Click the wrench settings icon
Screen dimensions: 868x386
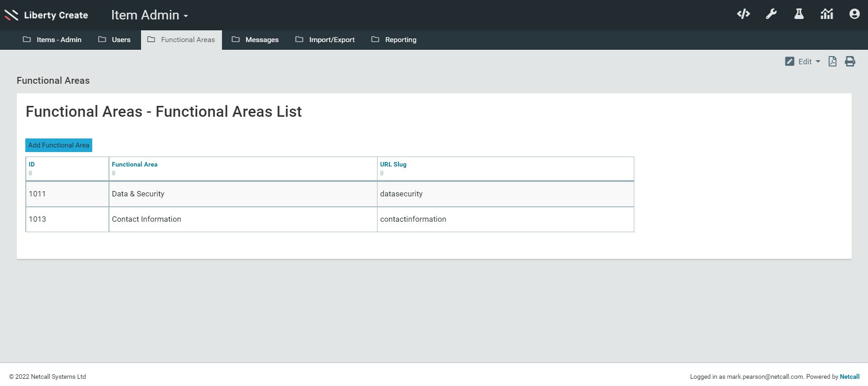(771, 14)
